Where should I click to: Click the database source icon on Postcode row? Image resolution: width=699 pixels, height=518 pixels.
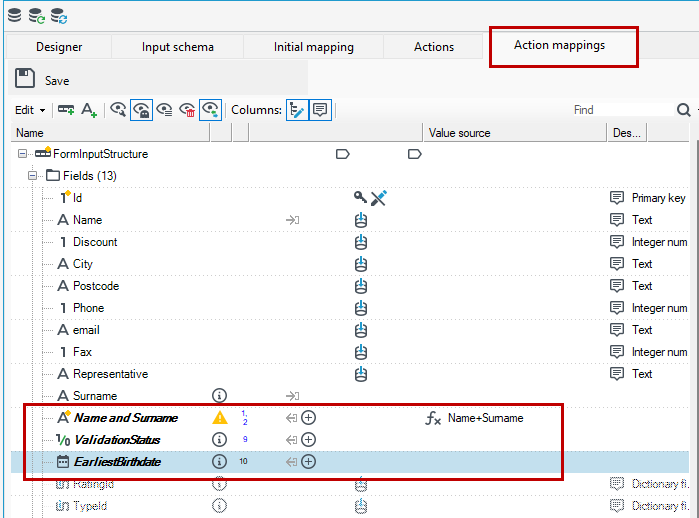[361, 286]
